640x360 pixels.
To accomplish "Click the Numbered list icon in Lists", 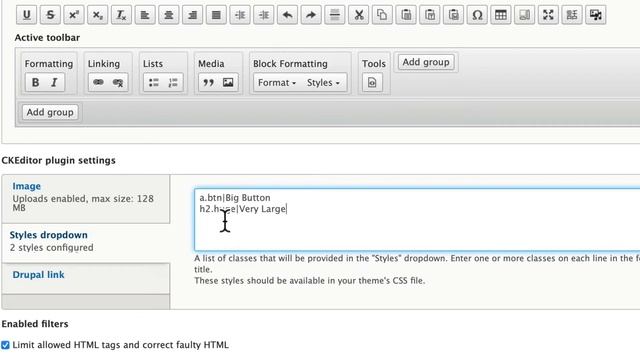I will [x=173, y=82].
